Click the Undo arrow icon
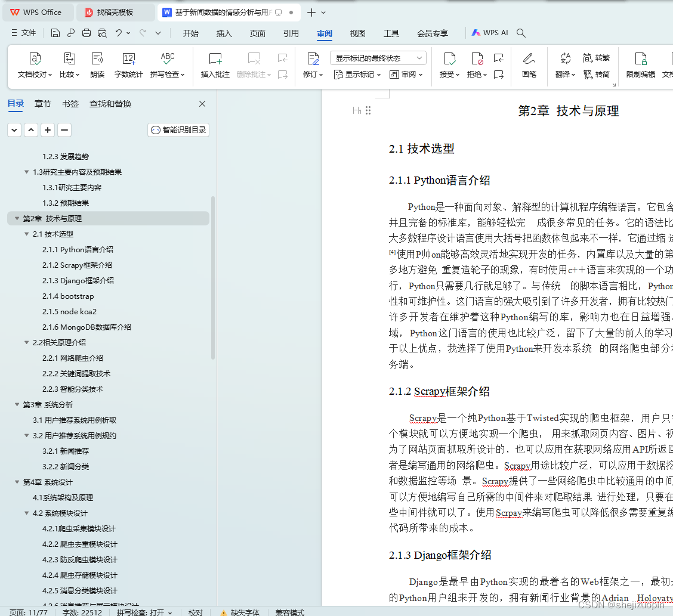Image resolution: width=673 pixels, height=616 pixels. (119, 33)
